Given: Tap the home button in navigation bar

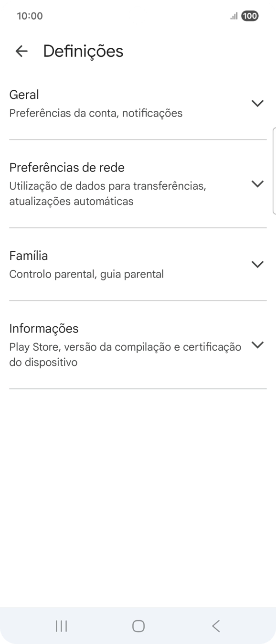Looking at the screenshot, I should click(x=138, y=625).
